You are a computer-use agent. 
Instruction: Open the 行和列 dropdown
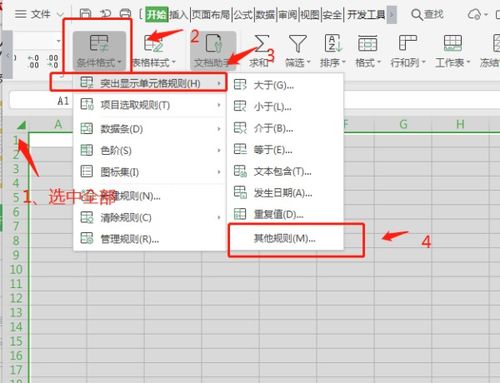coord(408,51)
